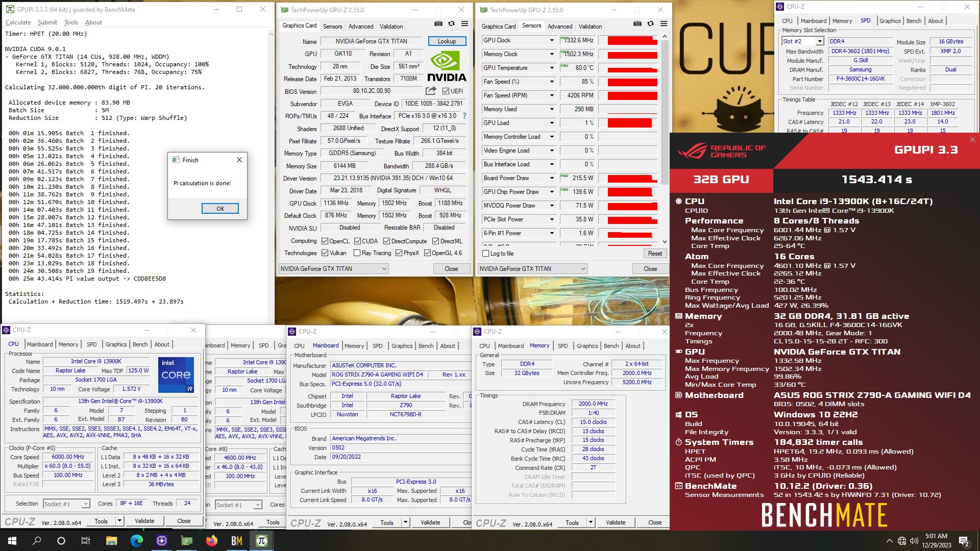Open the hamburger menu in the GPU-Z Sensors window
This screenshot has width=980, height=551.
(664, 24)
